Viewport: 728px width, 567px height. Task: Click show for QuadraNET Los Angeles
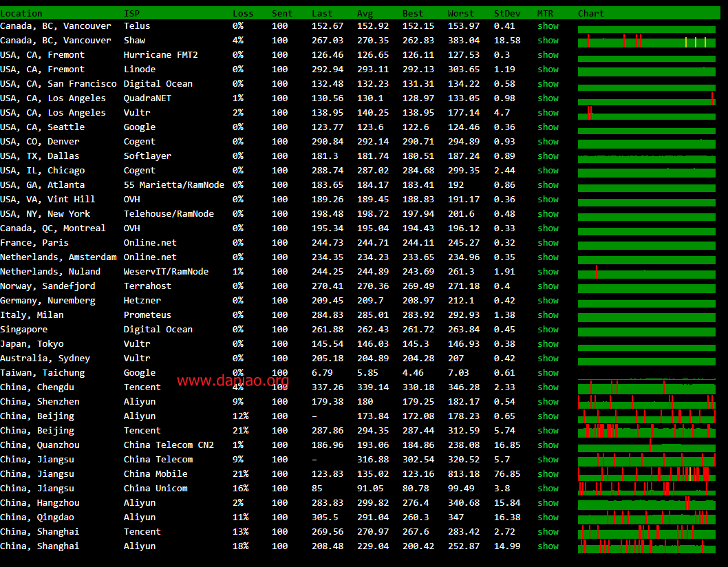coord(548,98)
